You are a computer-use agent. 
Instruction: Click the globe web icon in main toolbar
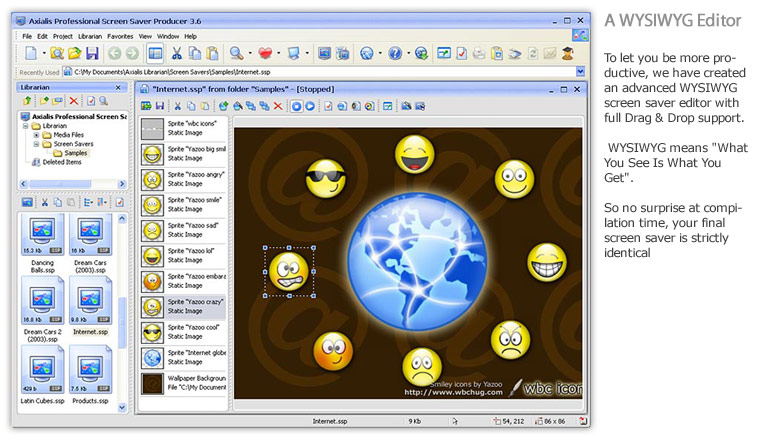(x=367, y=53)
